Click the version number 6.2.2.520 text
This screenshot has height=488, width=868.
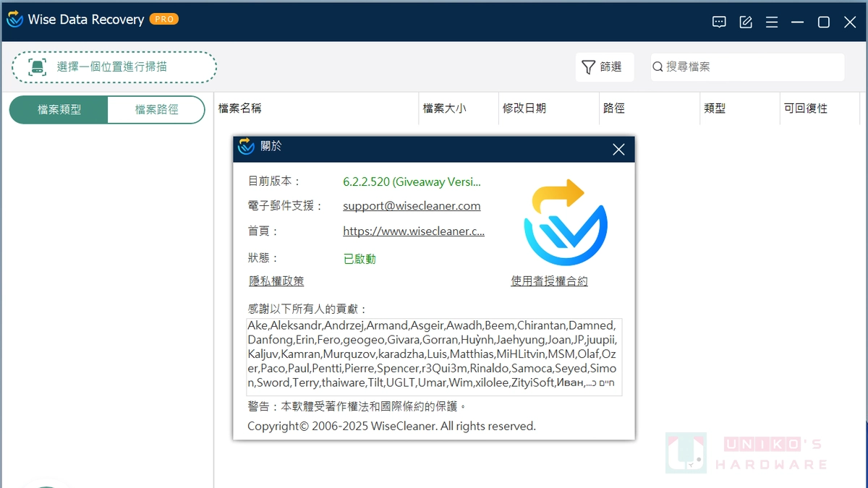412,181
